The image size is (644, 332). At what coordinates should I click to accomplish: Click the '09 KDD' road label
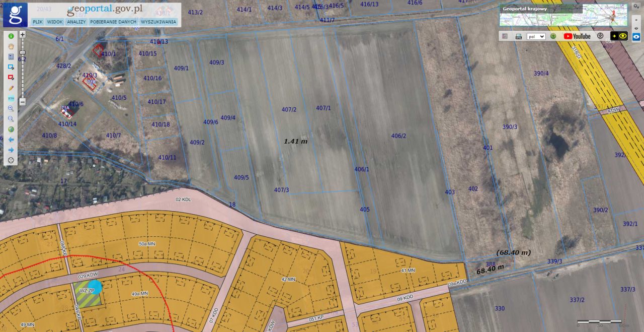(x=405, y=297)
